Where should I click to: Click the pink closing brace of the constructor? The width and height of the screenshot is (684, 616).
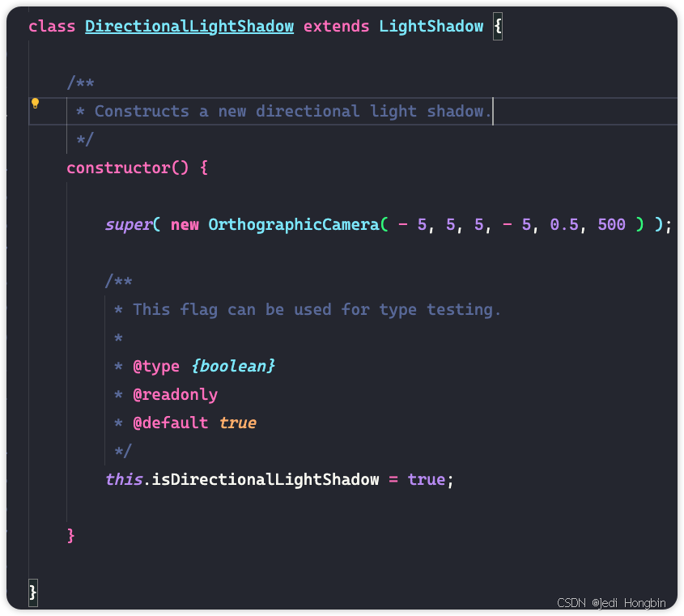point(70,536)
